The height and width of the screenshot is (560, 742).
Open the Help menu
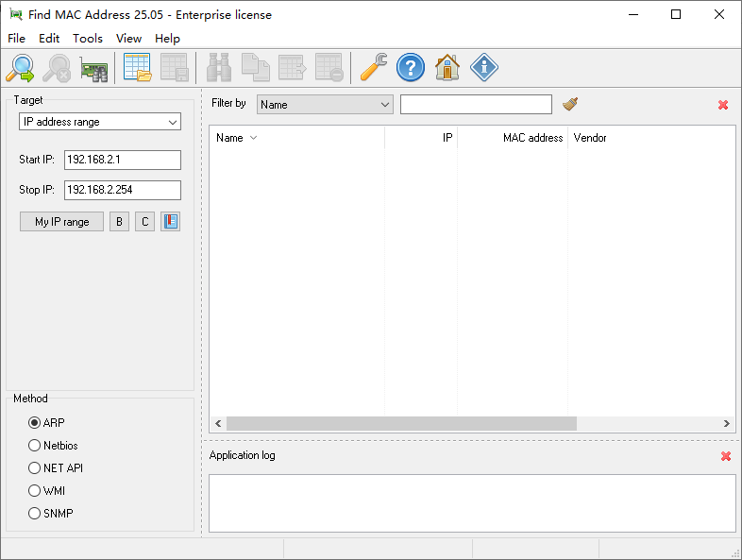coord(167,39)
